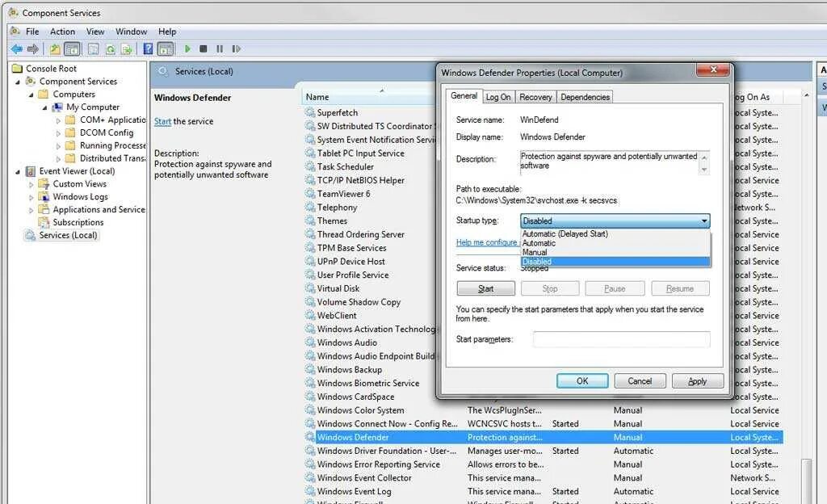Pause the service with the toolbar pause icon
The width and height of the screenshot is (827, 504).
220,49
